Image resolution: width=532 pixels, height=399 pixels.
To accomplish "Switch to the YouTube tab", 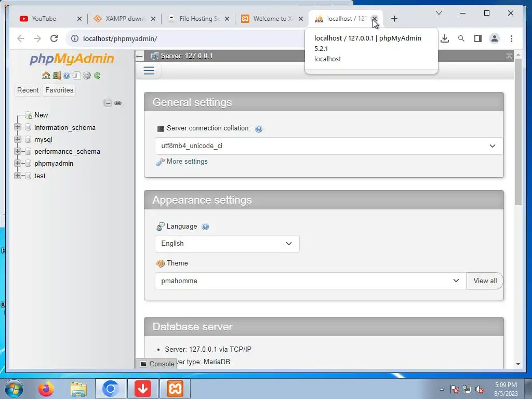I will pyautogui.click(x=44, y=19).
